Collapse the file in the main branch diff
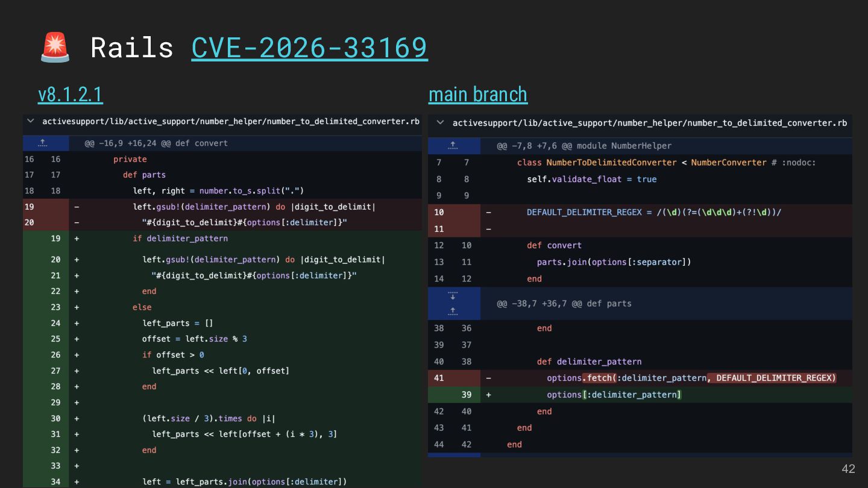The width and height of the screenshot is (868, 488). point(440,122)
